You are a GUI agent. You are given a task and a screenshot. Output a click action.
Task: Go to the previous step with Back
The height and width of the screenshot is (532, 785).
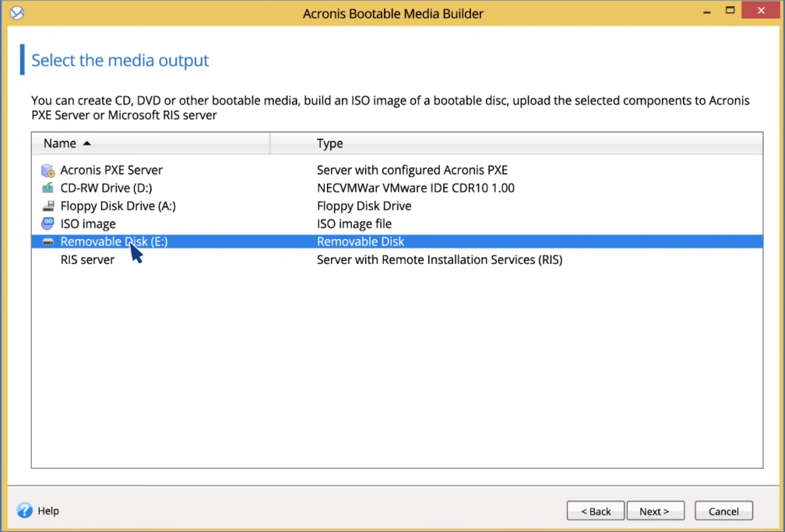596,511
